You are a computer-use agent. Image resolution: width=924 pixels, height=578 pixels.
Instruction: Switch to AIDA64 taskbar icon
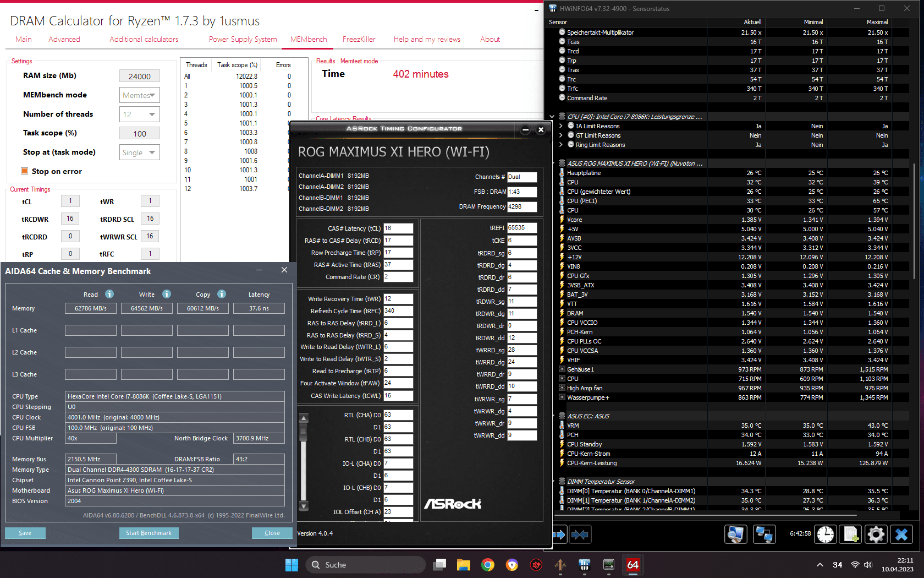pos(633,565)
